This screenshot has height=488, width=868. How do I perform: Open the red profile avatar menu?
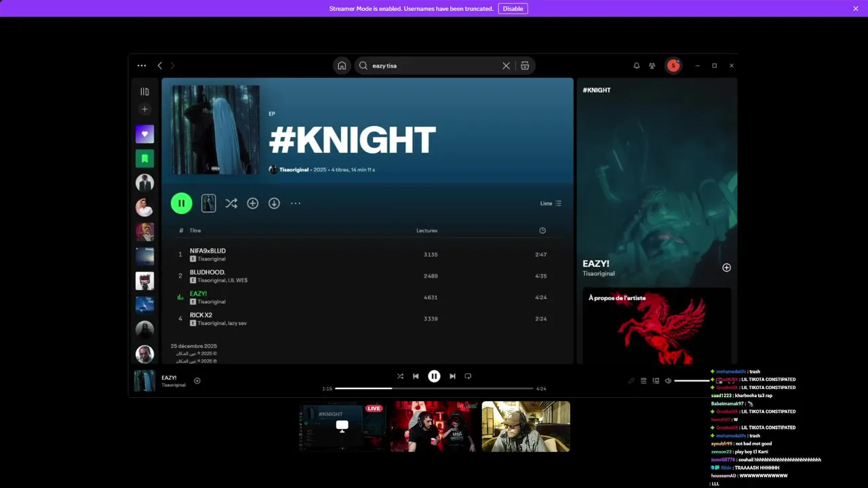tap(673, 66)
